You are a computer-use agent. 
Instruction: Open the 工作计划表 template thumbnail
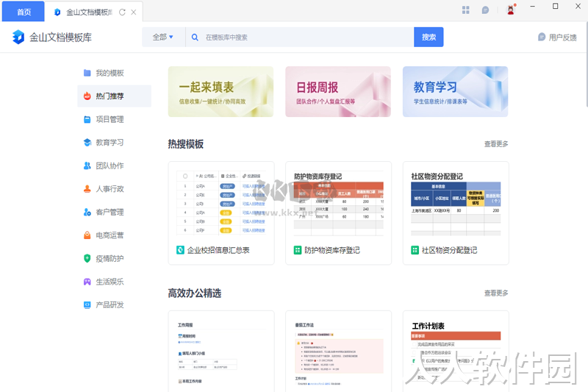[x=456, y=352]
